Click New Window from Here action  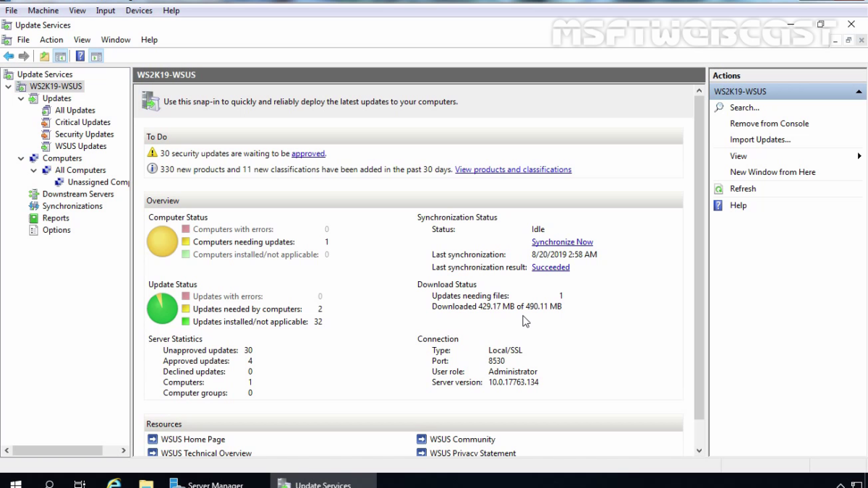coord(773,172)
